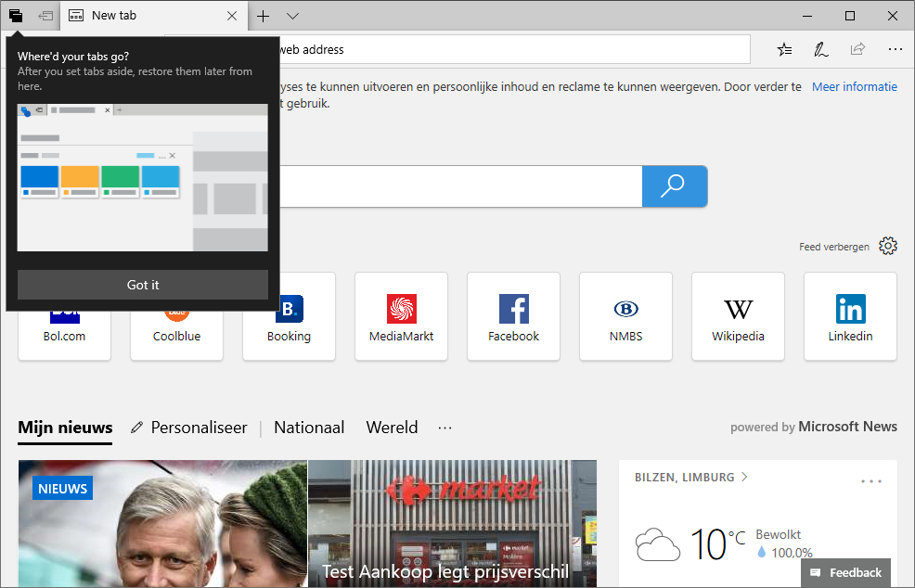915x588 pixels.
Task: Open the Facebook top site tile
Action: [513, 316]
